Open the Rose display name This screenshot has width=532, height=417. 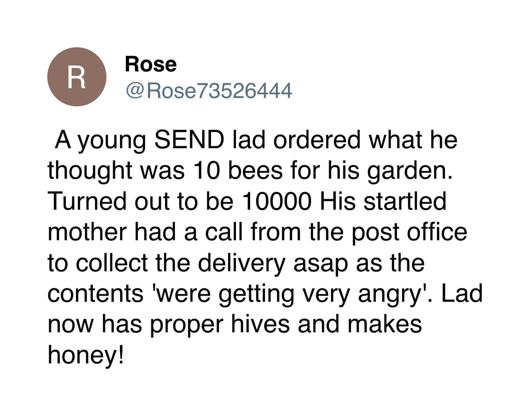pyautogui.click(x=151, y=65)
